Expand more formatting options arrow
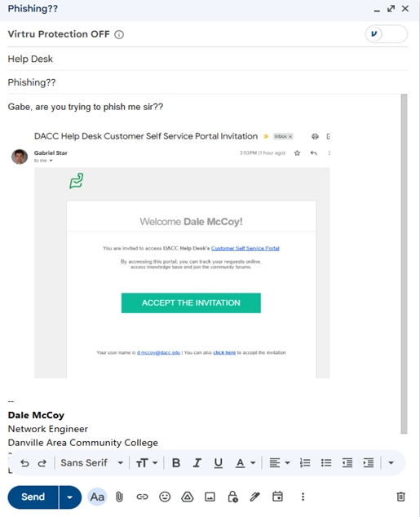 [391, 463]
